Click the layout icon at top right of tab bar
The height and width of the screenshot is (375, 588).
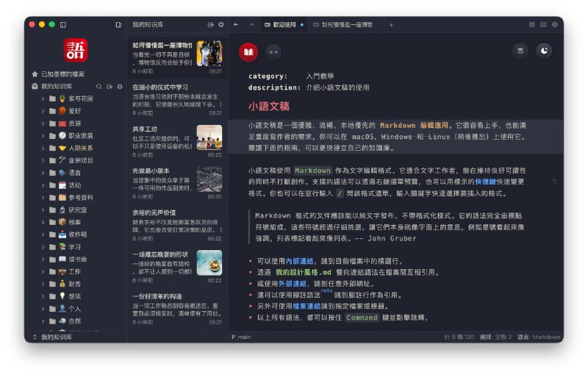click(x=543, y=25)
